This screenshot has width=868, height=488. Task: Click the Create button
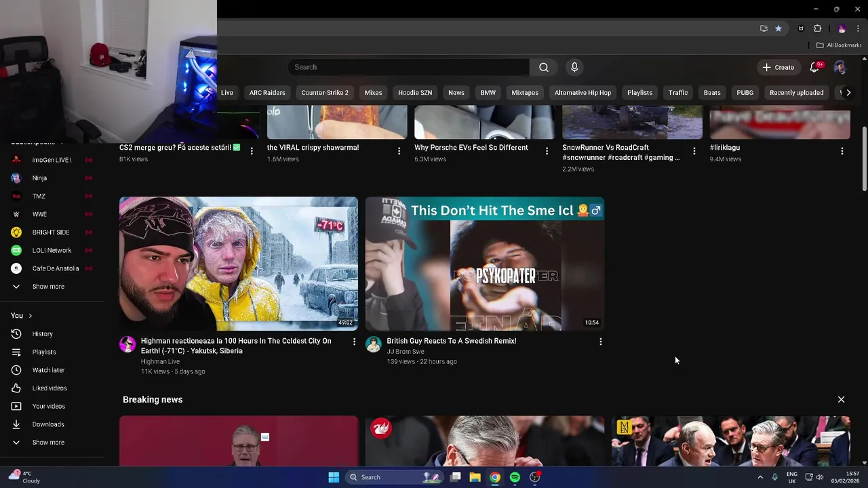pyautogui.click(x=778, y=67)
